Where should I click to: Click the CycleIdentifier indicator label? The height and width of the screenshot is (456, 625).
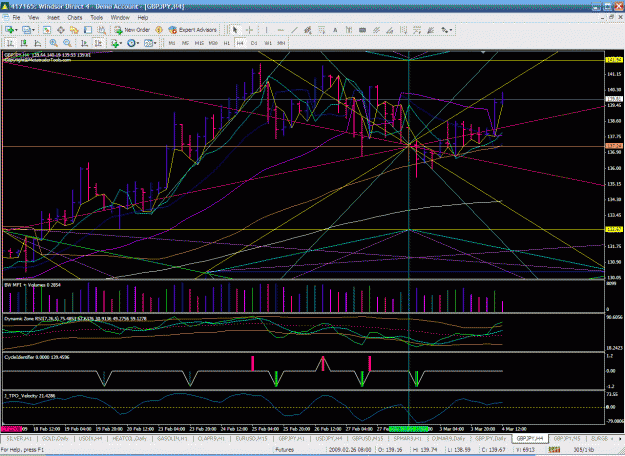click(36, 357)
